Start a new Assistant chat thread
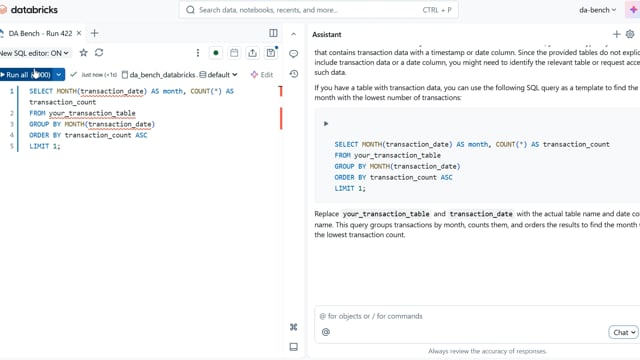The height and width of the screenshot is (360, 640). pyautogui.click(x=616, y=34)
